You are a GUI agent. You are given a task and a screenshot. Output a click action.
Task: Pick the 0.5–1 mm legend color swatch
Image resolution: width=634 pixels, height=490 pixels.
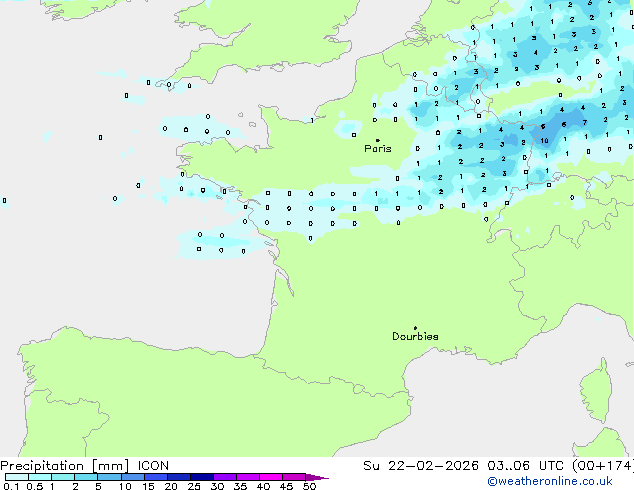40,477
